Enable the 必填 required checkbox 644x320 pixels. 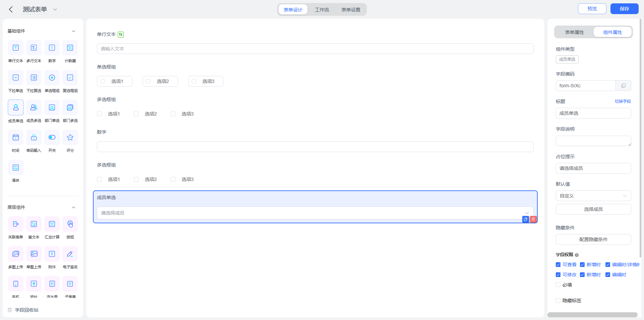click(x=558, y=285)
